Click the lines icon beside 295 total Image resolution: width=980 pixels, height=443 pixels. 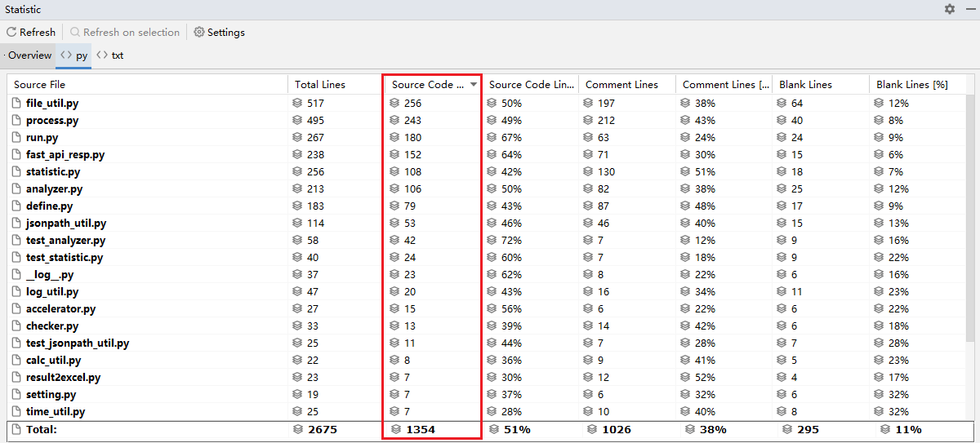[786, 429]
